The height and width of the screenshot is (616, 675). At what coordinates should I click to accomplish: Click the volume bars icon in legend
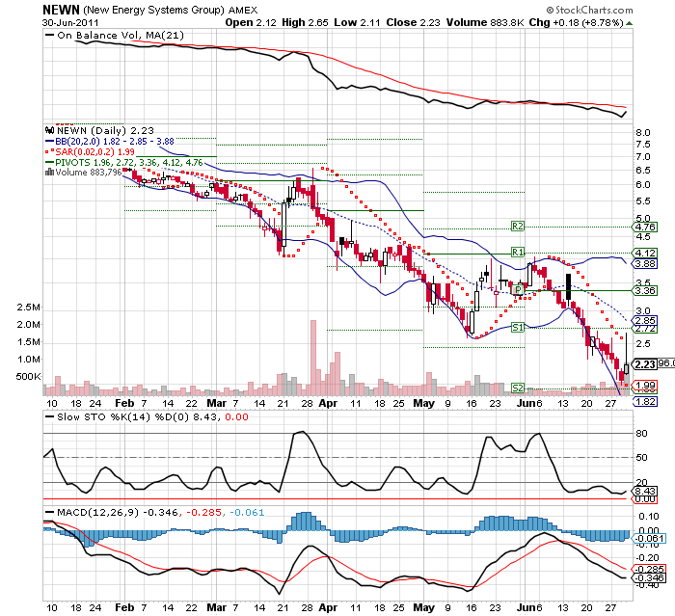point(49,173)
